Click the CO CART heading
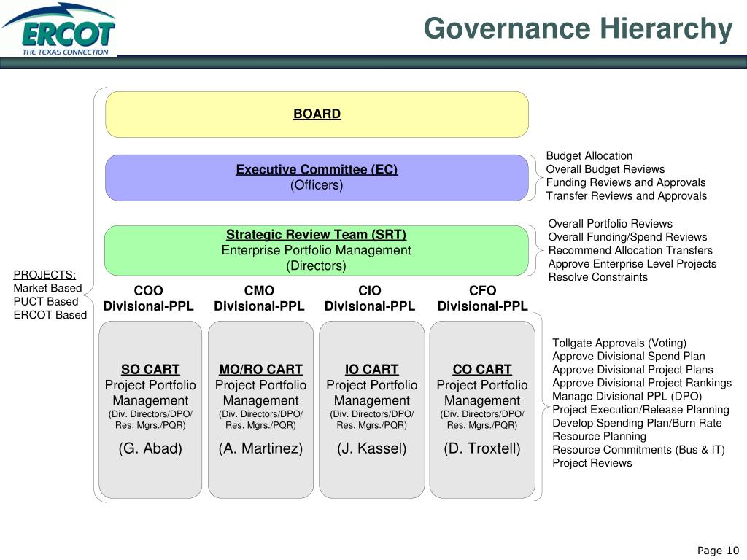Image resolution: width=747 pixels, height=560 pixels. point(482,370)
